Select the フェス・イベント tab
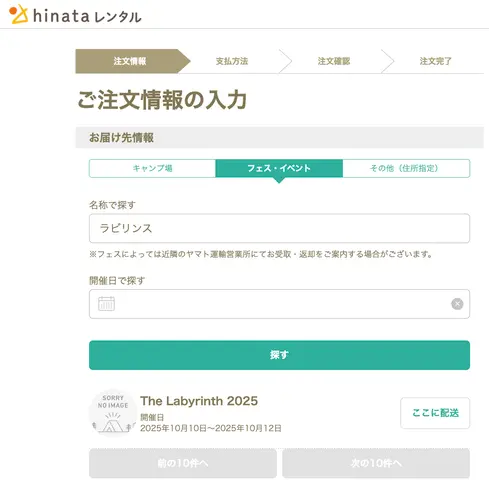 click(x=279, y=168)
